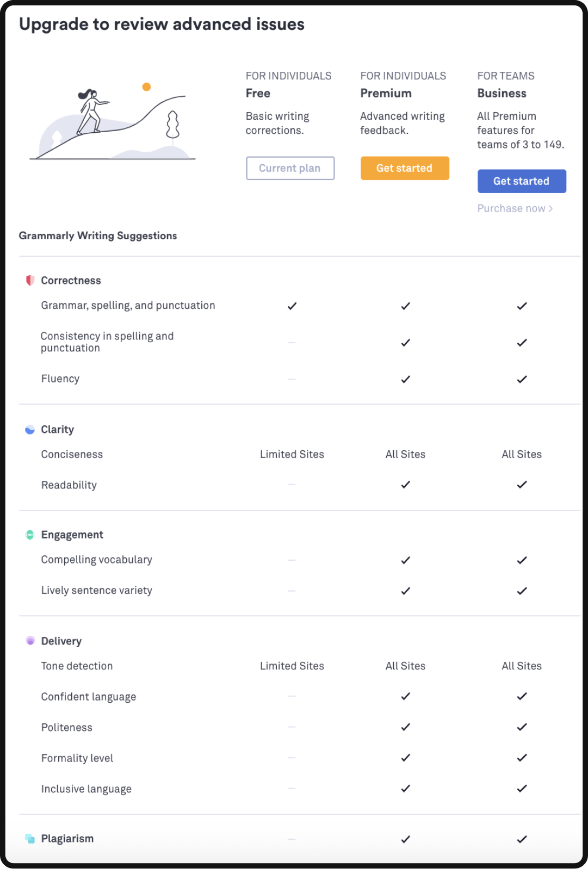Click Premium All Sites for Tone detection
The image size is (588, 869).
[406, 666]
